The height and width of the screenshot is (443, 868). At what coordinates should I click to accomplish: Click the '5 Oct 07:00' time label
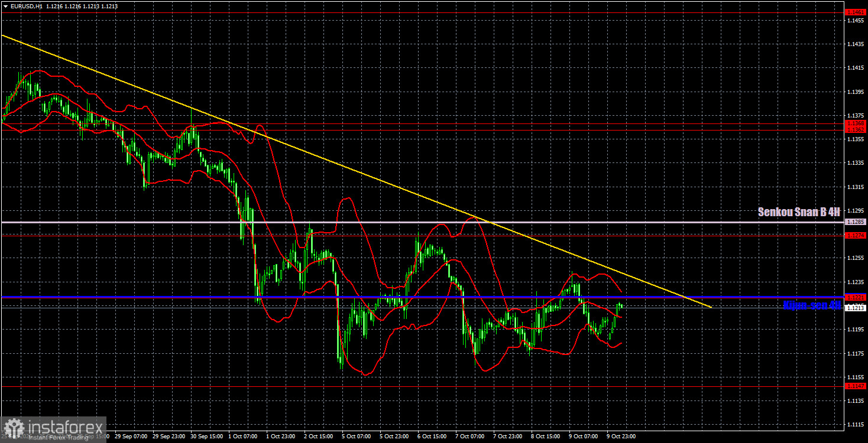(x=356, y=437)
